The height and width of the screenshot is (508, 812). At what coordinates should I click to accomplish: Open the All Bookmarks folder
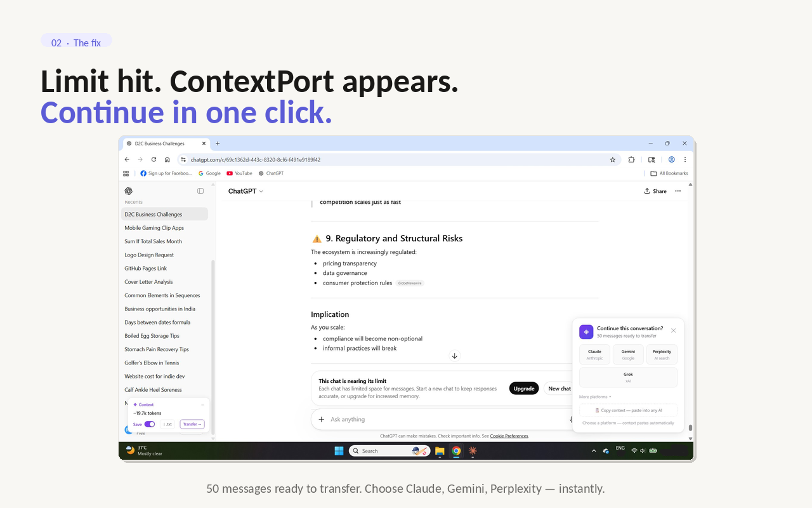point(669,173)
